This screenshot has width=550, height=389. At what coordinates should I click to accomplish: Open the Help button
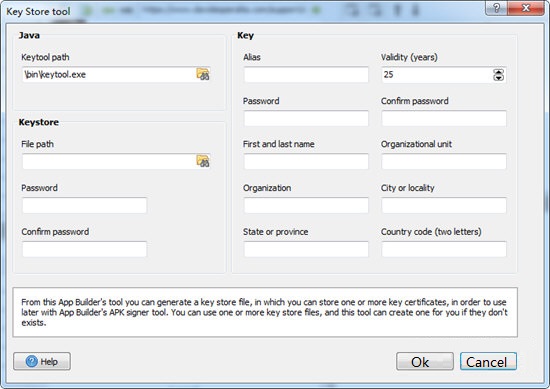[x=42, y=361]
